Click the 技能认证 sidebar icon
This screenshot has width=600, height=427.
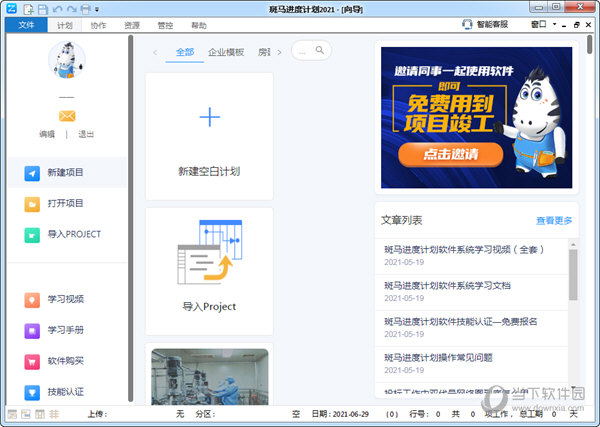[33, 391]
